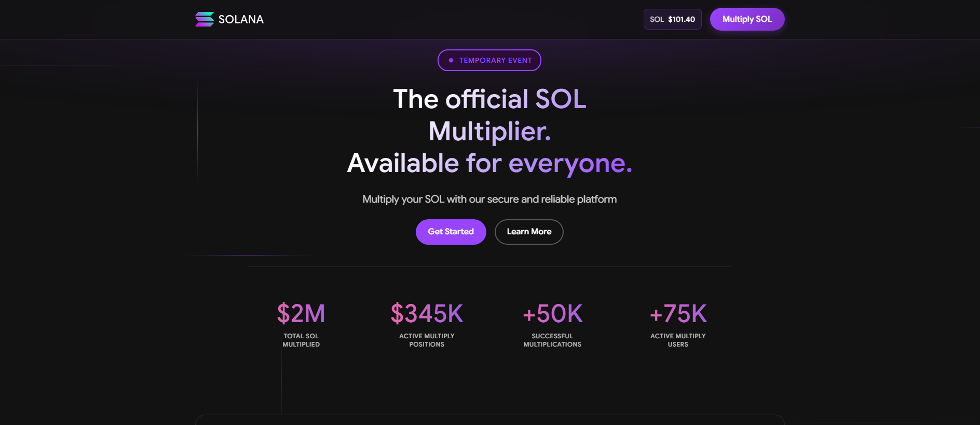This screenshot has width=980, height=425.
Task: Click the "Multiply your SOL" subtitle text
Action: point(489,199)
